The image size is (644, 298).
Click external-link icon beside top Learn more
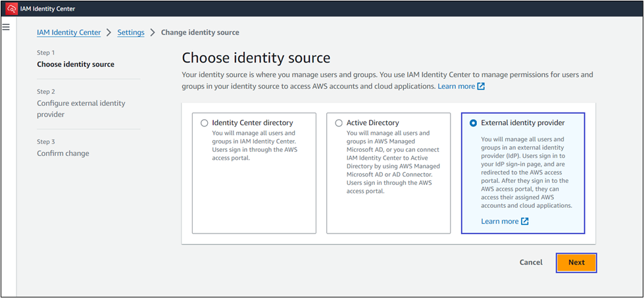[481, 86]
